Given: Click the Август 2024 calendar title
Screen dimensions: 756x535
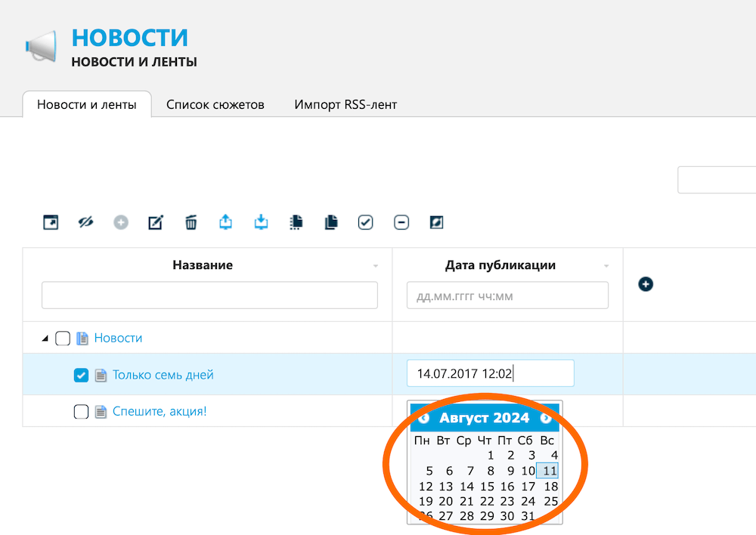Looking at the screenshot, I should point(485,418).
